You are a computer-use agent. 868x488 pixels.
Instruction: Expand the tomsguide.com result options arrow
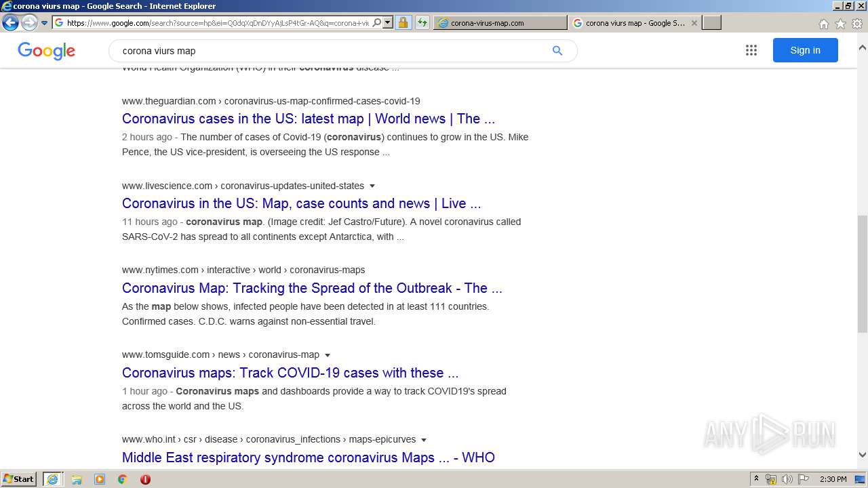328,355
